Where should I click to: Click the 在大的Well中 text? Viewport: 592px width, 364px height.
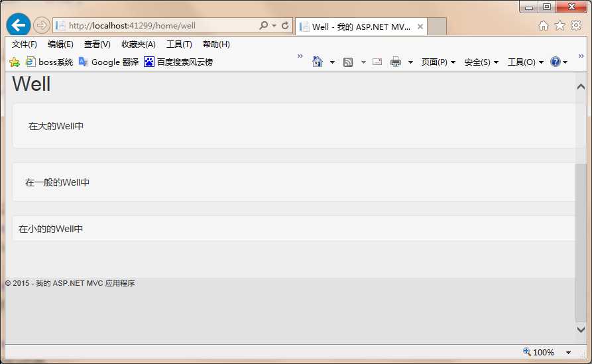56,126
